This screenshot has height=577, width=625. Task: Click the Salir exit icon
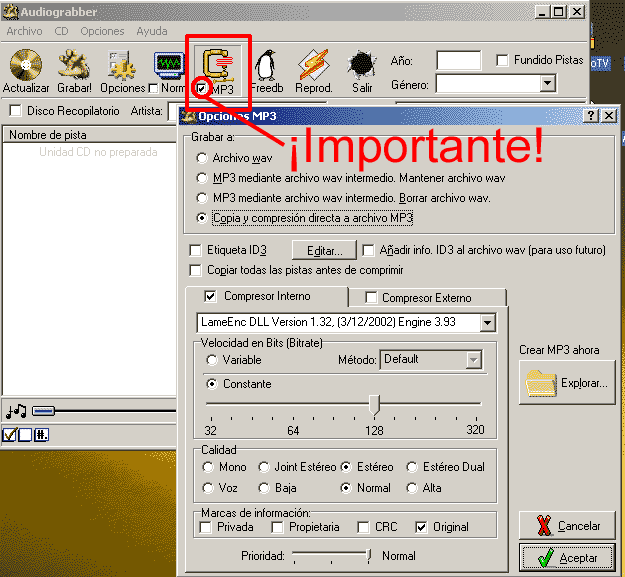point(362,65)
